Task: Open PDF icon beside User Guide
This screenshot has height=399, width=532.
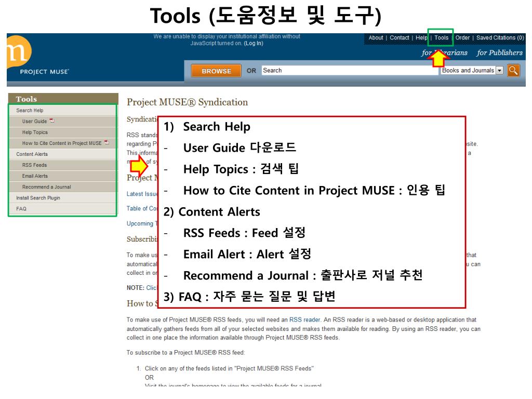Action: 52,121
